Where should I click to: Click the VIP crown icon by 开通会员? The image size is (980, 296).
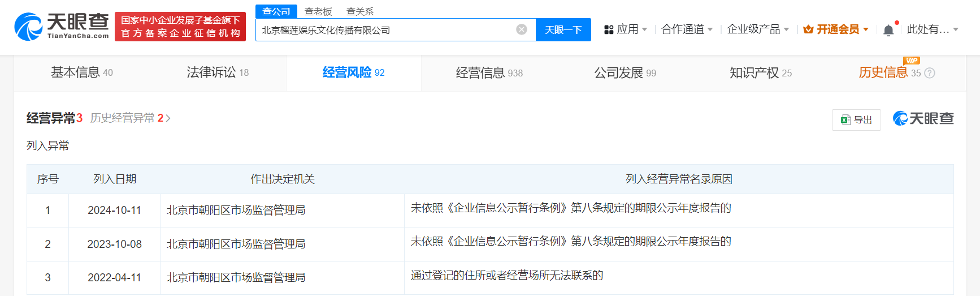click(808, 29)
